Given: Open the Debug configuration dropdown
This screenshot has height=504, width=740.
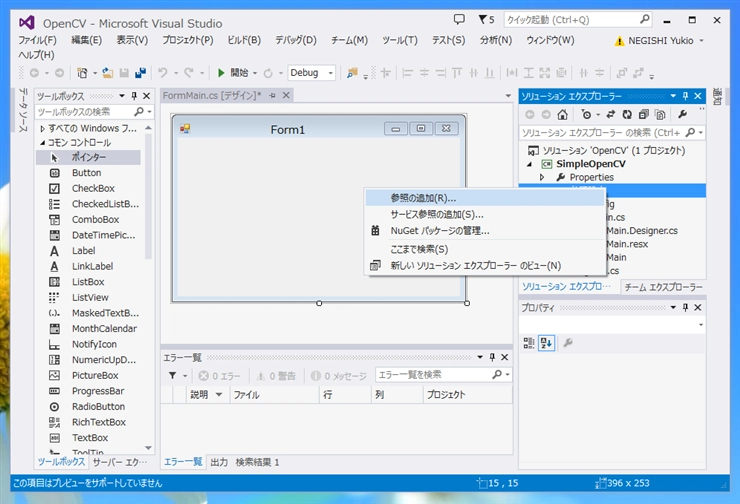Looking at the screenshot, I should point(330,73).
